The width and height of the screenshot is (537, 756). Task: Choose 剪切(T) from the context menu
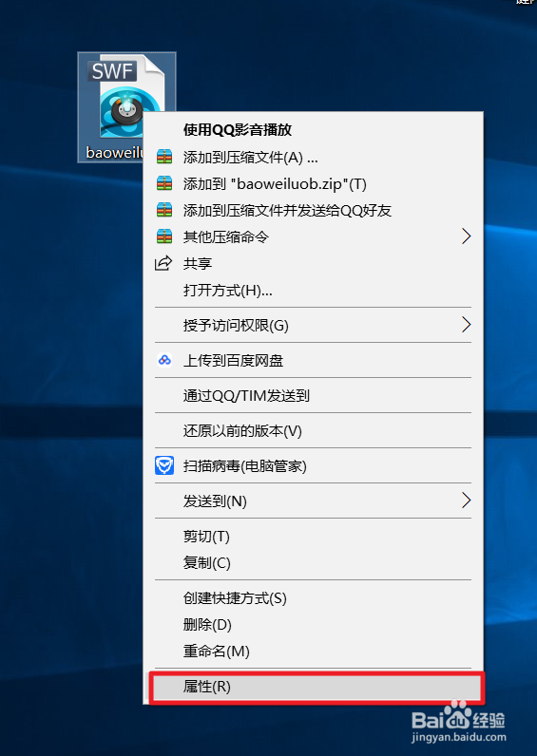tap(313, 537)
